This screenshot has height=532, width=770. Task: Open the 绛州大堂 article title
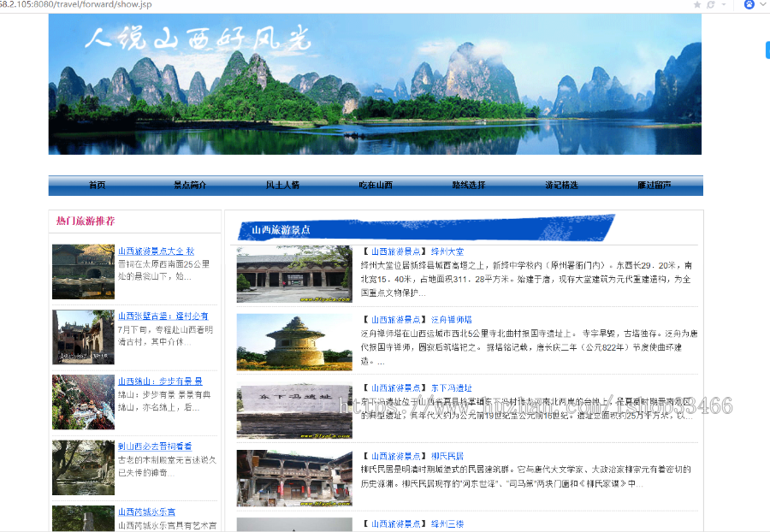click(x=447, y=251)
